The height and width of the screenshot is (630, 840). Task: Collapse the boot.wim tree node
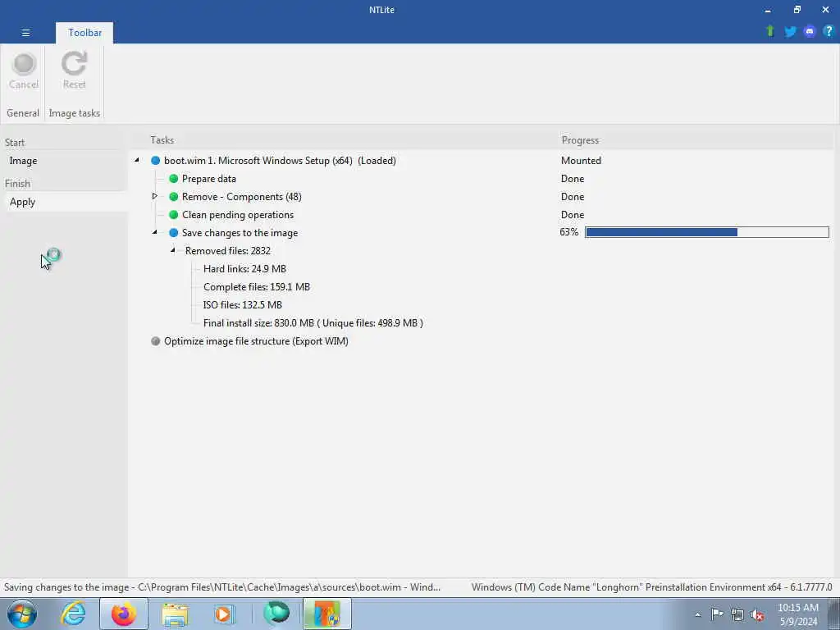[137, 160]
